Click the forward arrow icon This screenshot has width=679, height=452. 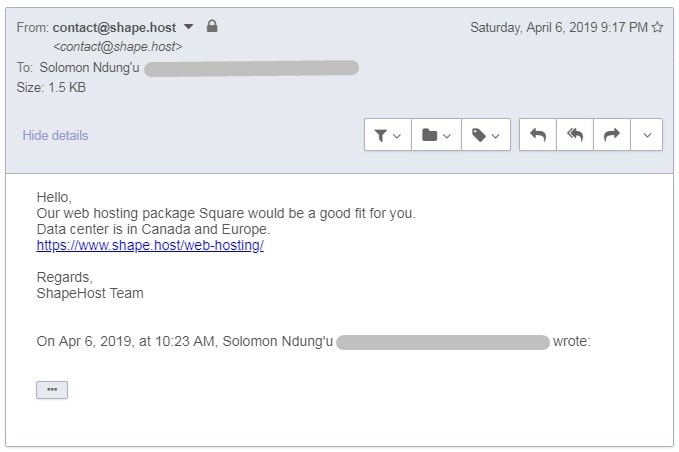click(611, 135)
